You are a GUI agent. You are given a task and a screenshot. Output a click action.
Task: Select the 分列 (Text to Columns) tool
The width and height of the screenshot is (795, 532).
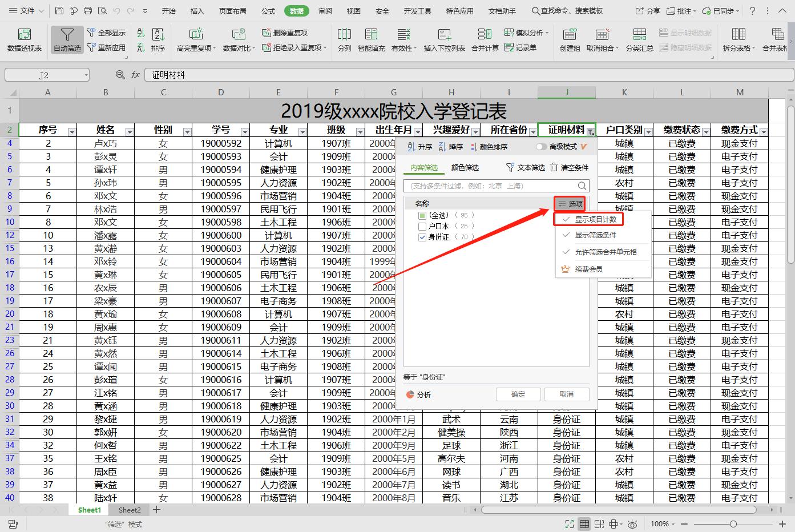[344, 40]
